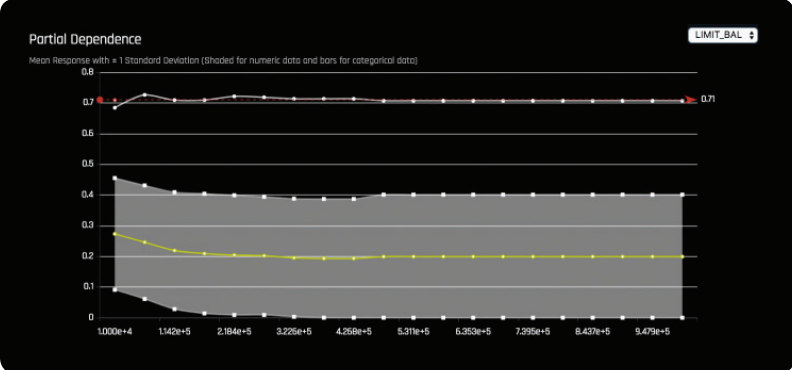The image size is (792, 370).
Task: Click the 0.71 reference value label
Action: coord(708,99)
